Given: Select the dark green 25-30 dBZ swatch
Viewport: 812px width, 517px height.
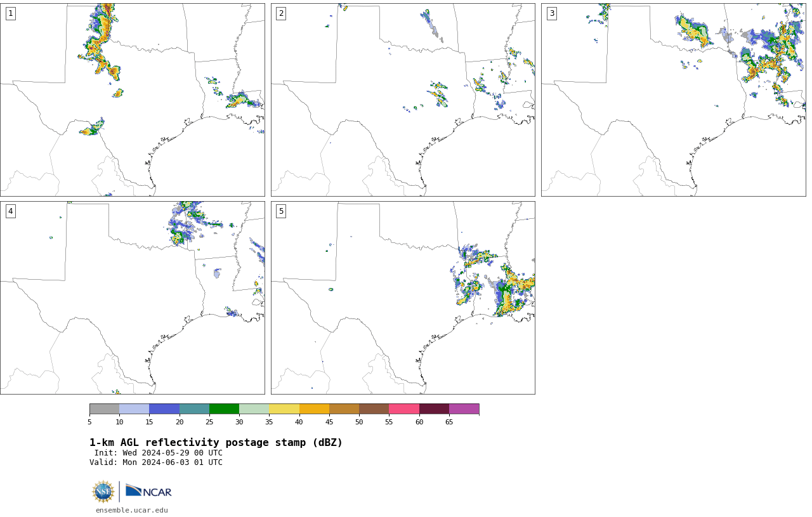Looking at the screenshot, I should click(224, 409).
